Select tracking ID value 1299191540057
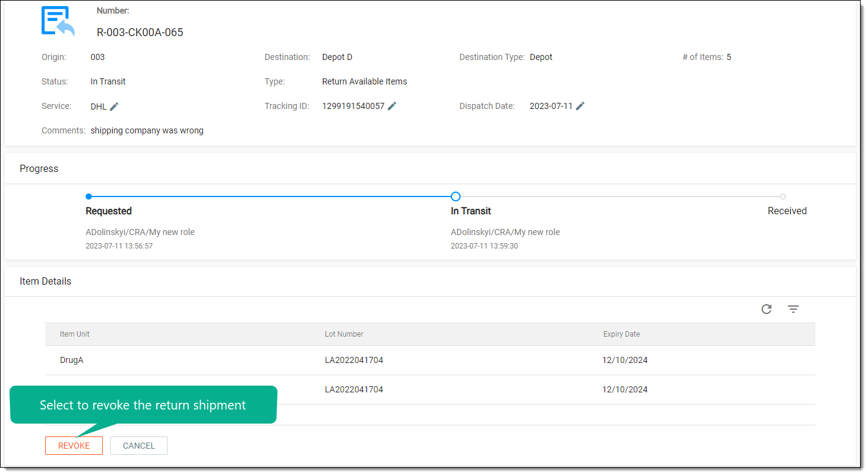The width and height of the screenshot is (868, 475). [354, 106]
